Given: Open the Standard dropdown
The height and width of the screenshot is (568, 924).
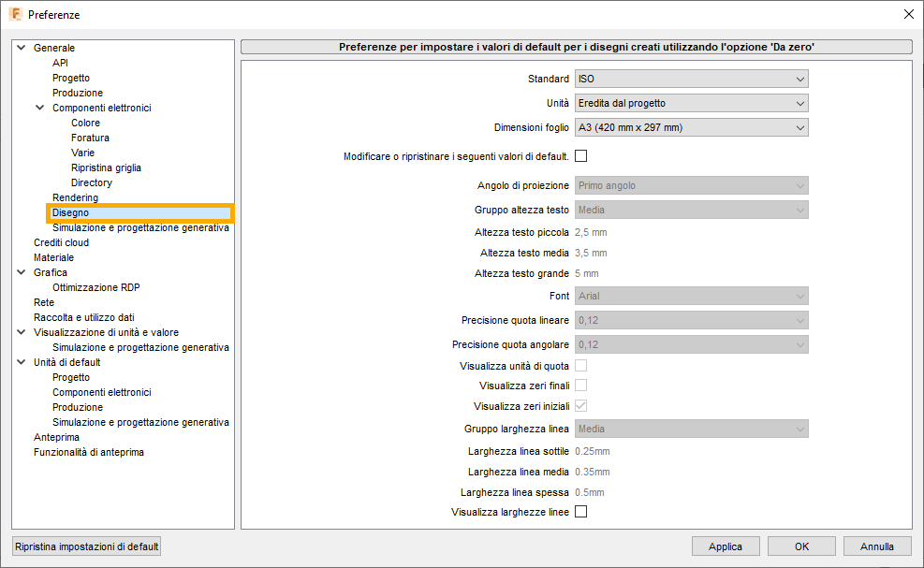Looking at the screenshot, I should tap(691, 79).
